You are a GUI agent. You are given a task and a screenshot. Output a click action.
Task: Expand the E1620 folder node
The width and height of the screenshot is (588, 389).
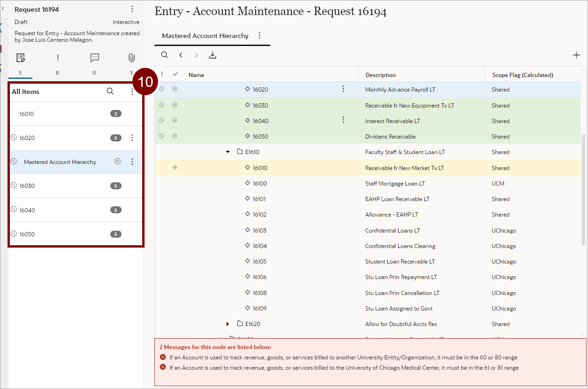tap(228, 324)
